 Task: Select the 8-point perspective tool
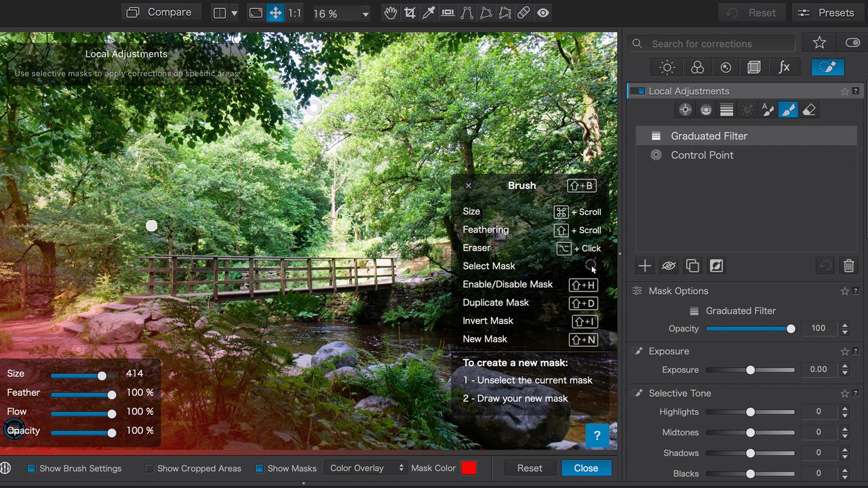[x=505, y=13]
